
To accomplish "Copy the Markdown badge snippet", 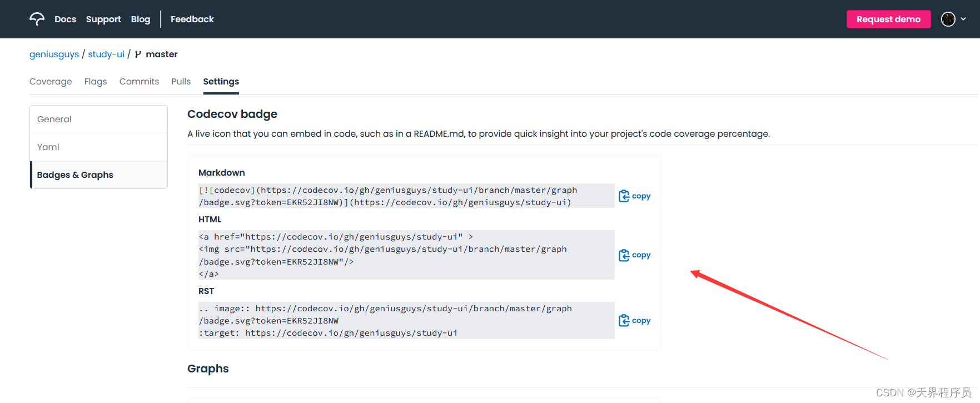I will pyautogui.click(x=634, y=196).
